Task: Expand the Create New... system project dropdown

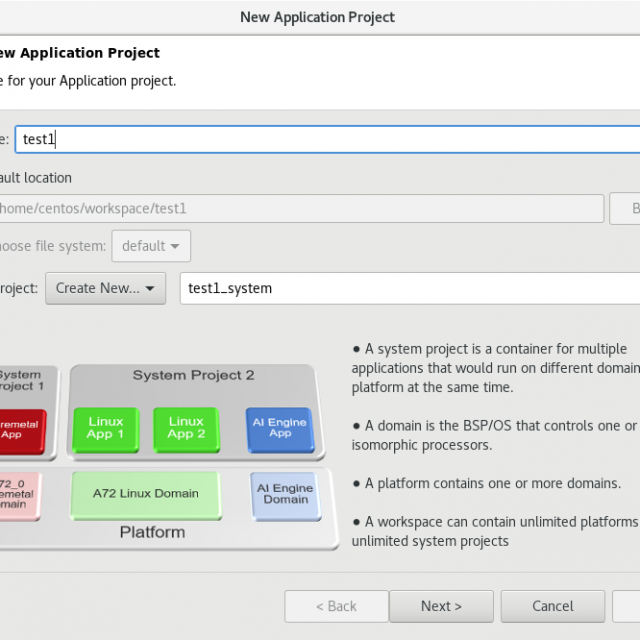Action: (105, 288)
